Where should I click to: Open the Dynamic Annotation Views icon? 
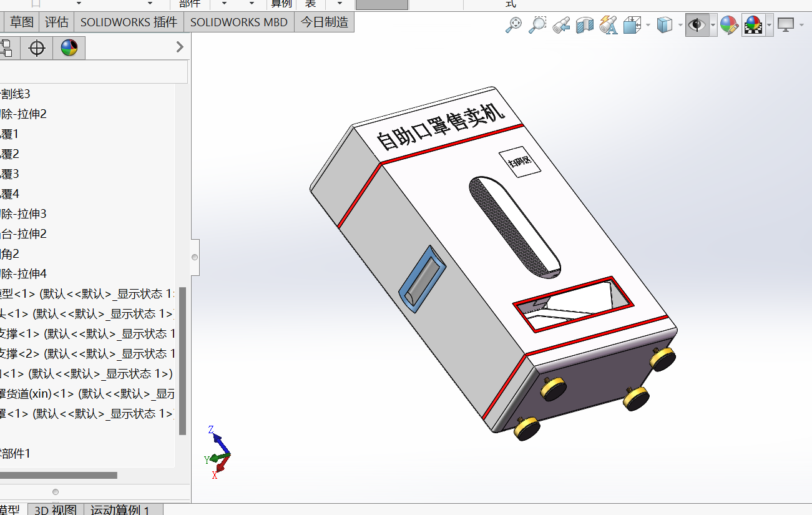[x=609, y=25]
